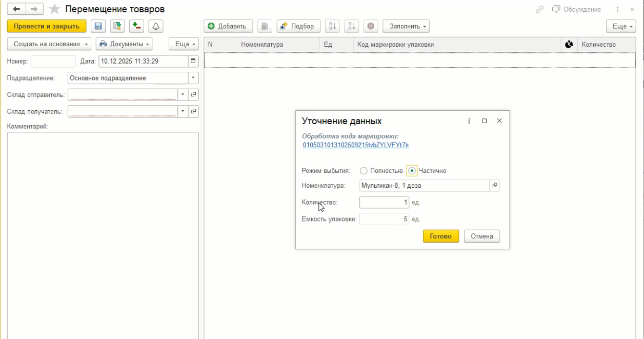644x339 pixels.
Task: Click the sort ascending icon
Action: click(332, 26)
